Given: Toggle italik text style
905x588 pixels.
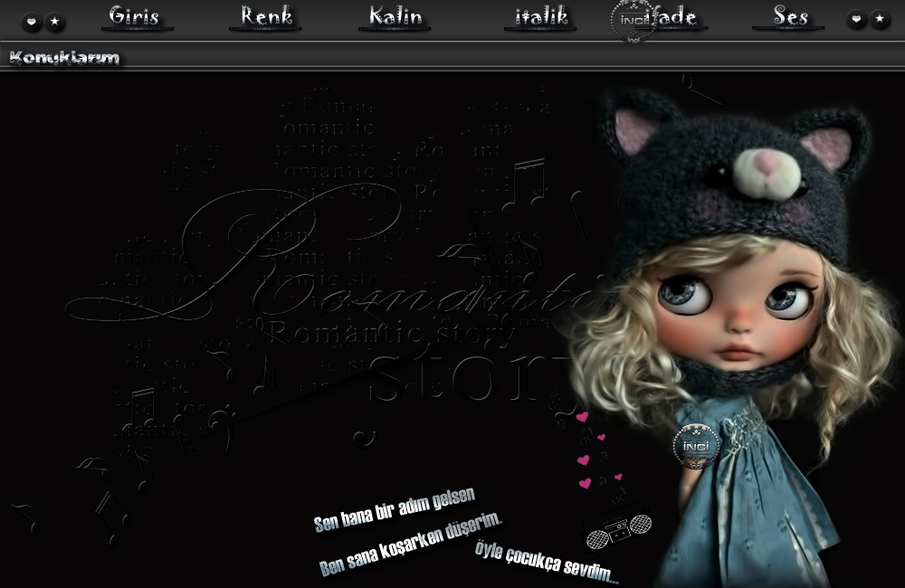Looking at the screenshot, I should pos(540,16).
